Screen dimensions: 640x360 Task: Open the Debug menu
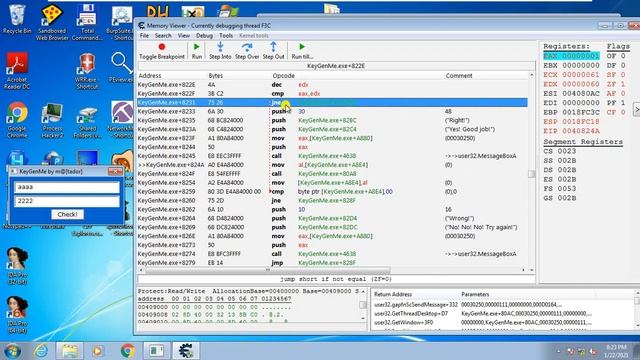click(204, 36)
